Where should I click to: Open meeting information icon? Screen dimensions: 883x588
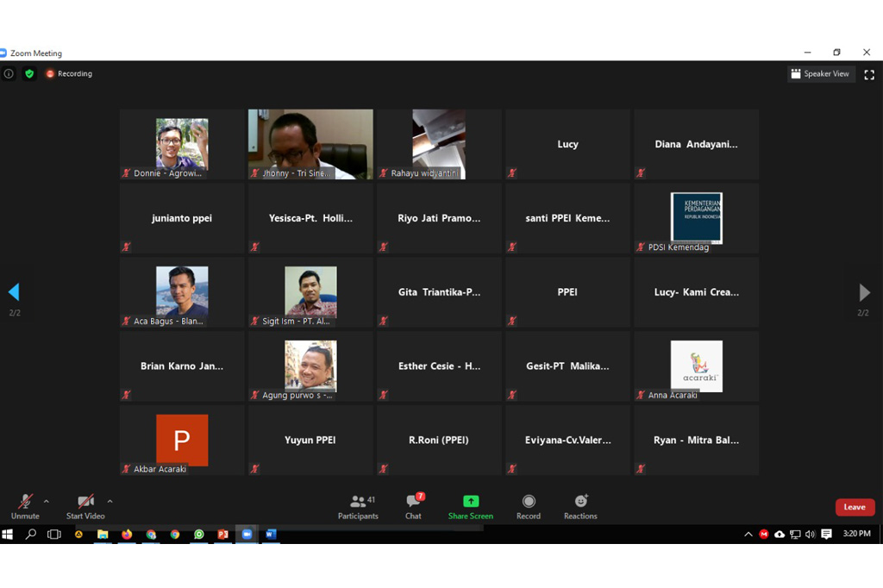coord(9,74)
